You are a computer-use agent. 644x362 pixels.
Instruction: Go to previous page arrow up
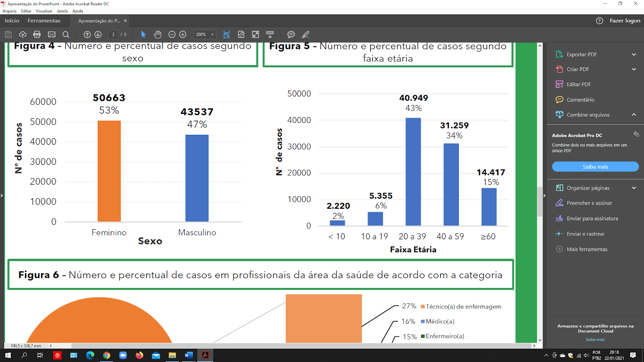click(87, 35)
